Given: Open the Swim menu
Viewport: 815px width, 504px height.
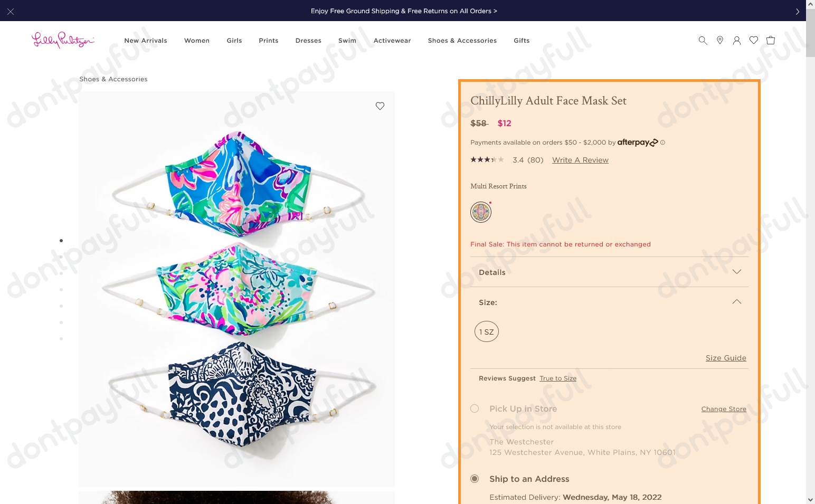Looking at the screenshot, I should tap(347, 40).
